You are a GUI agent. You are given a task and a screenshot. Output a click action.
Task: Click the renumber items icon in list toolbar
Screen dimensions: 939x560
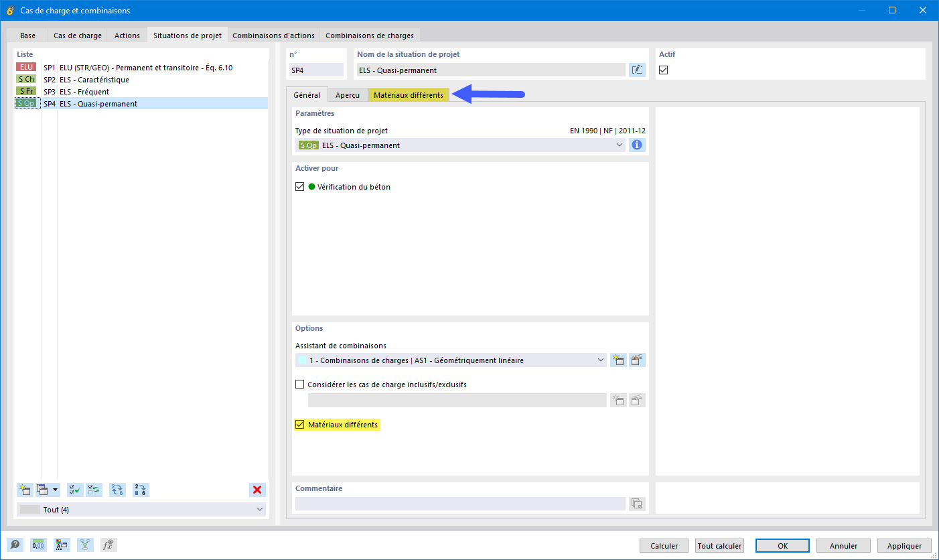click(141, 490)
